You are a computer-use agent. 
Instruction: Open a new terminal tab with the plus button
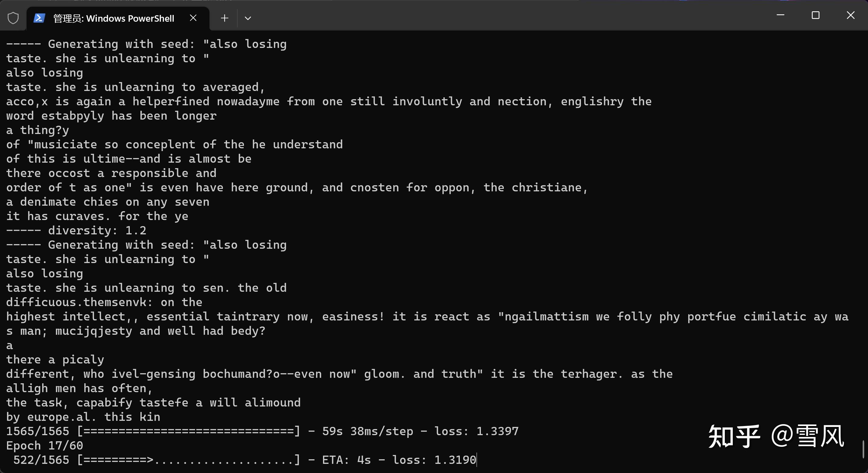click(x=224, y=18)
